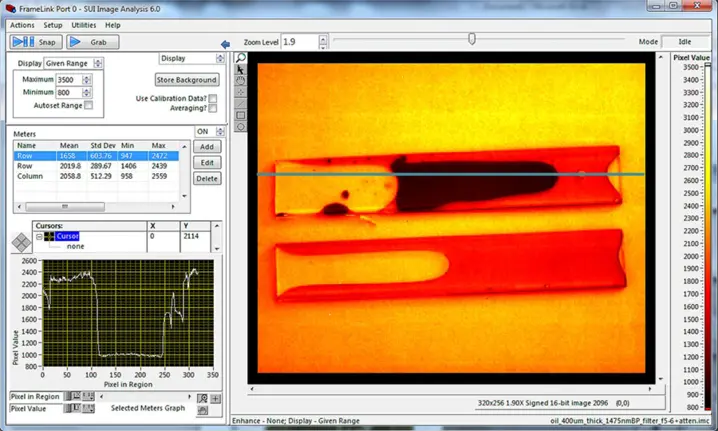Screen dimensions: 718x431
Task: Pick the rectangle ROI tool
Action: (240, 115)
